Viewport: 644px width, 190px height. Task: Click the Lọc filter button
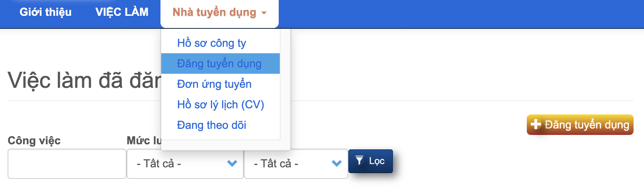(370, 161)
